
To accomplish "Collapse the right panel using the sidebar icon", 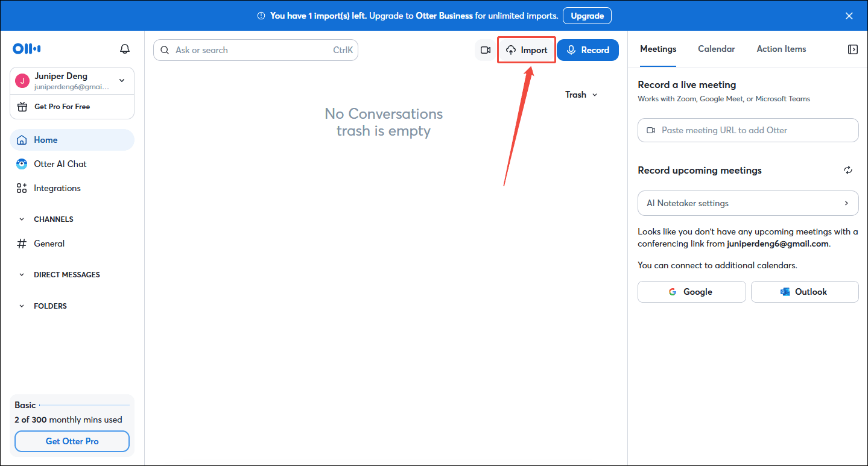I will click(852, 49).
